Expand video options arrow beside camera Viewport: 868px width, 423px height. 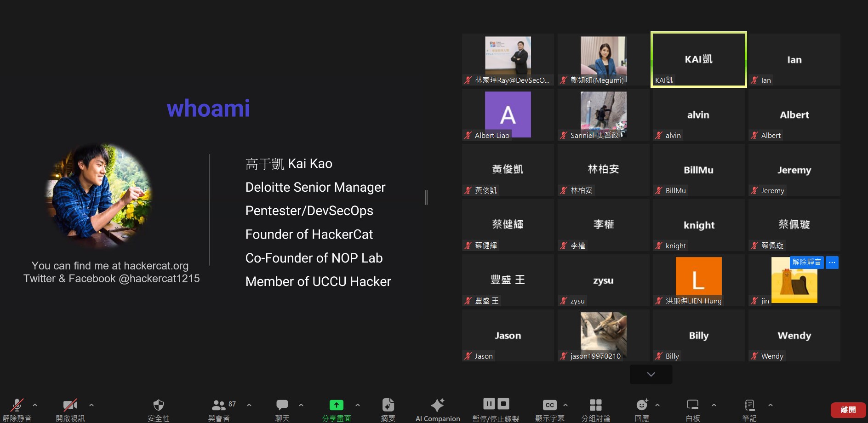(x=91, y=405)
